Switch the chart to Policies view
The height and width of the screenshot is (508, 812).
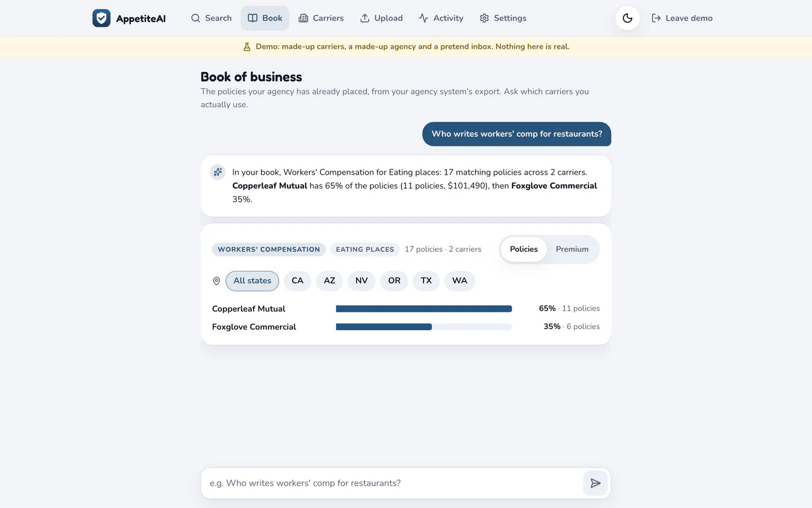tap(524, 249)
